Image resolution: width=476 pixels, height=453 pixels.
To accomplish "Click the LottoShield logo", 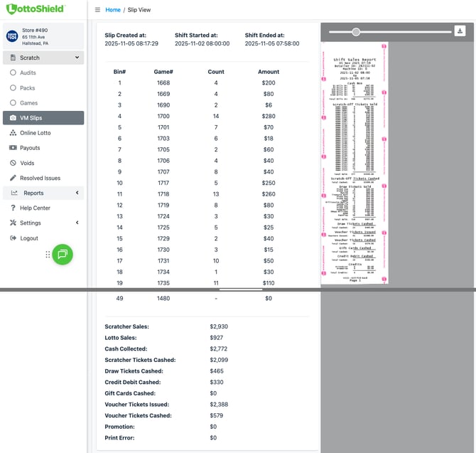I will tap(35, 9).
